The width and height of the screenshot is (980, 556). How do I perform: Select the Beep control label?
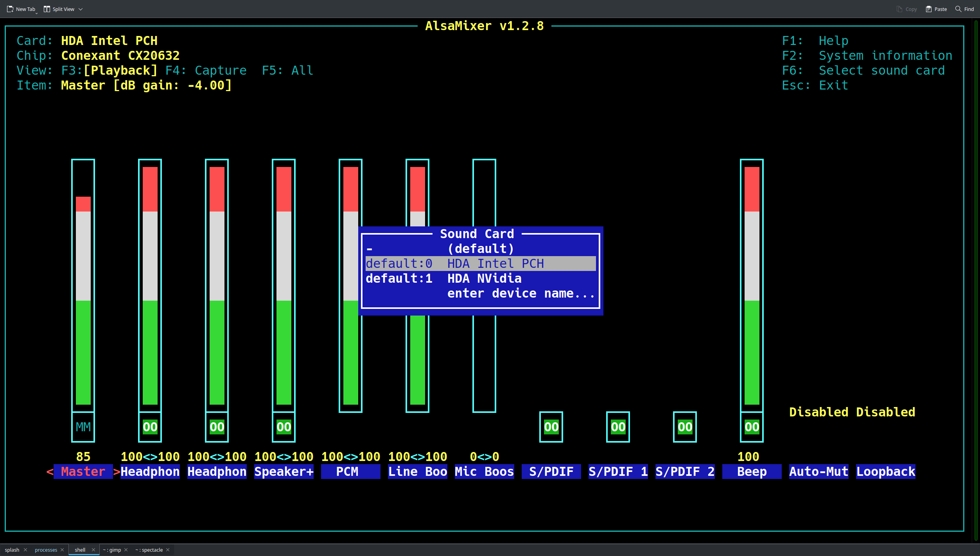tap(752, 472)
